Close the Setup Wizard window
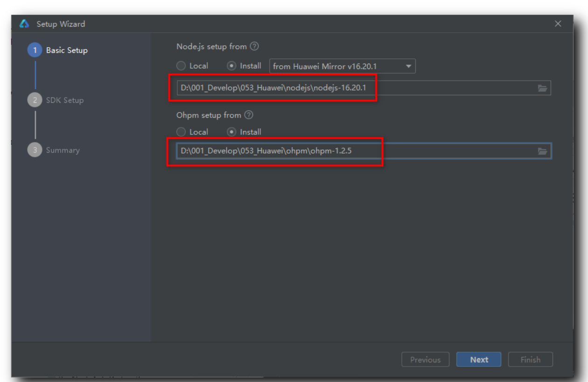The height and width of the screenshot is (382, 588). click(x=558, y=24)
